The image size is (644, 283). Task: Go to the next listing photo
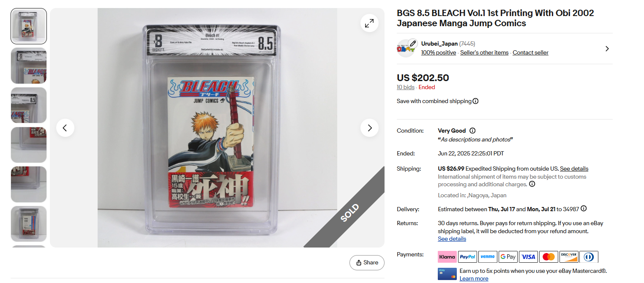pos(369,128)
